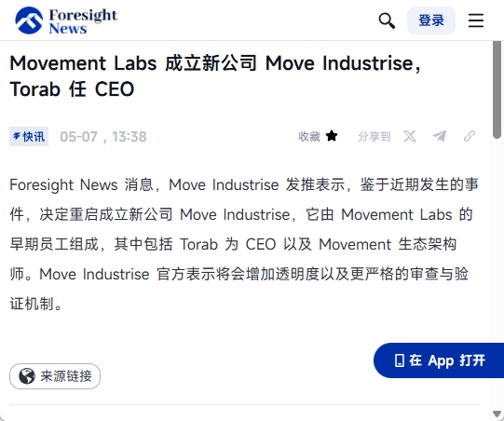The width and height of the screenshot is (504, 421).
Task: Share article to X (Twitter)
Action: pos(410,136)
